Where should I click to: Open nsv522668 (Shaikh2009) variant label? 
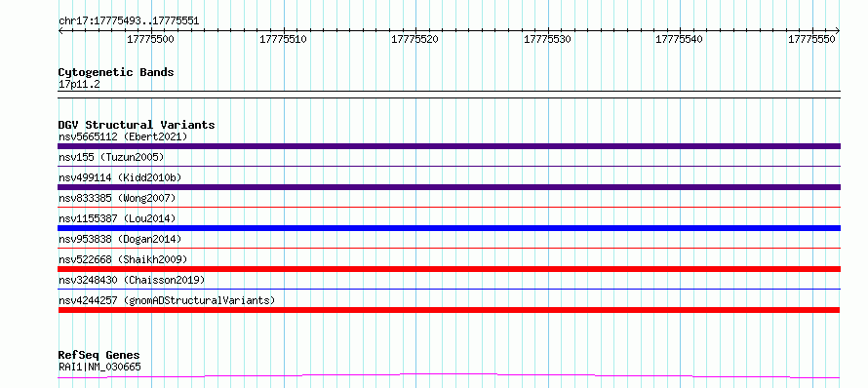[123, 259]
